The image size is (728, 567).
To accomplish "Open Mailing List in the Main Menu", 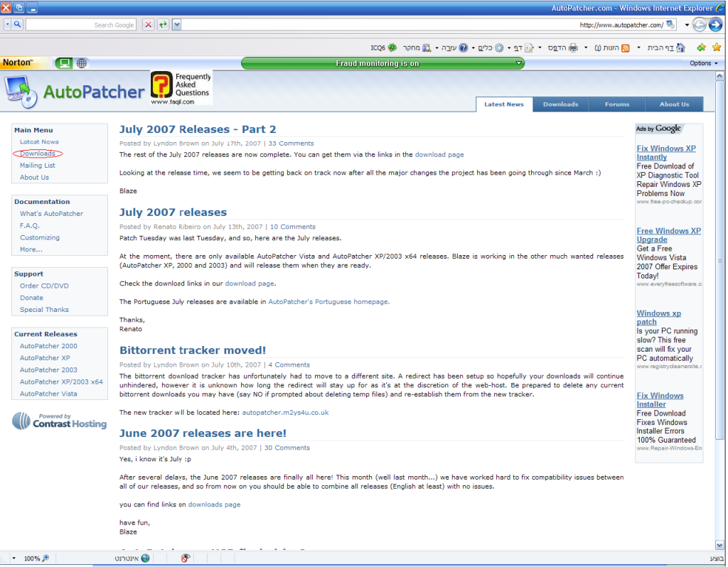I will tap(38, 166).
